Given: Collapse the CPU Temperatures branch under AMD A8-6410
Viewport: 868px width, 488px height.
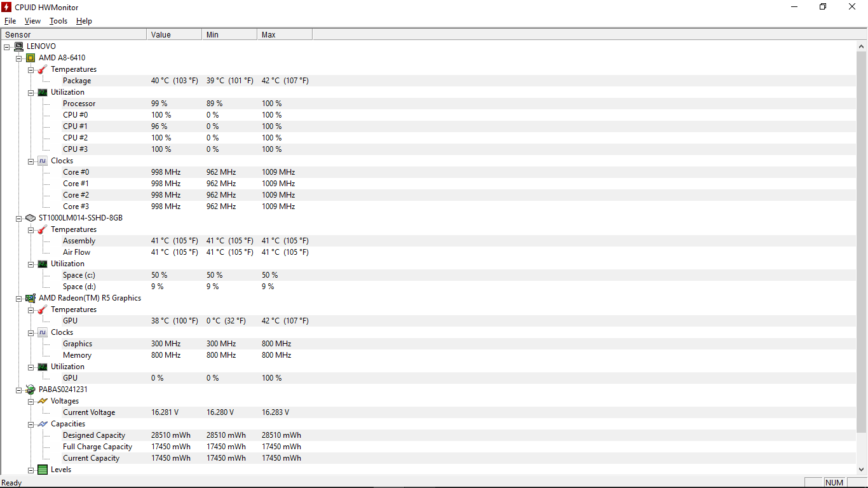Looking at the screenshot, I should pos(31,69).
